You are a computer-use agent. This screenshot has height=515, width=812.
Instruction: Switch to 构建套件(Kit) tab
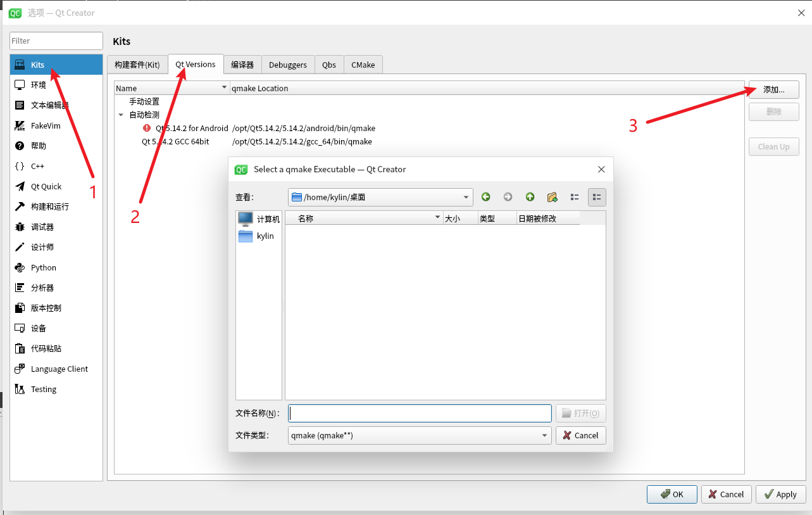click(x=137, y=65)
